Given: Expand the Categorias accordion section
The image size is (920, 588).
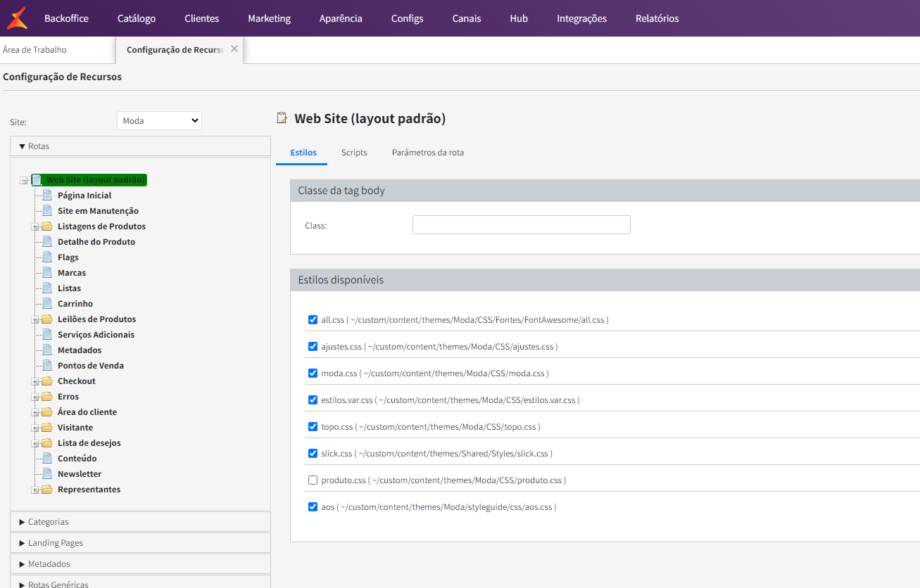Looking at the screenshot, I should (x=140, y=522).
